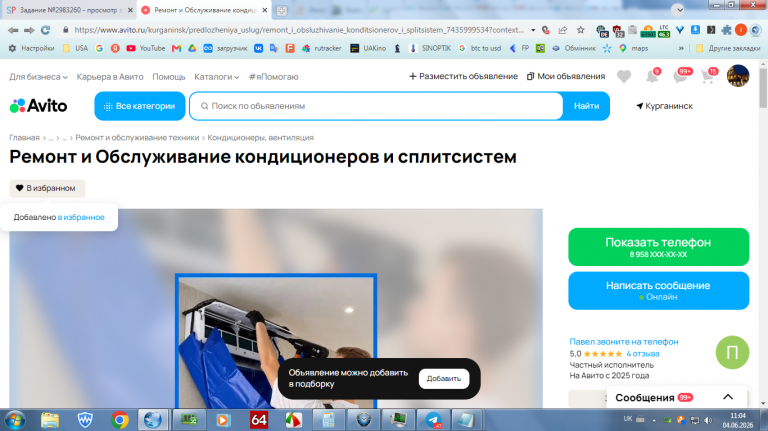Expand Каталоги dropdown
768x431 pixels.
216,77
